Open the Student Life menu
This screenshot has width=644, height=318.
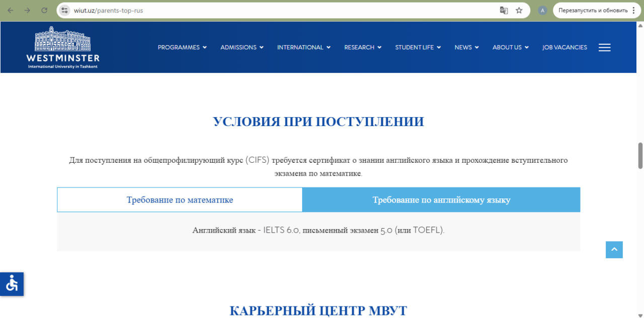tap(418, 47)
